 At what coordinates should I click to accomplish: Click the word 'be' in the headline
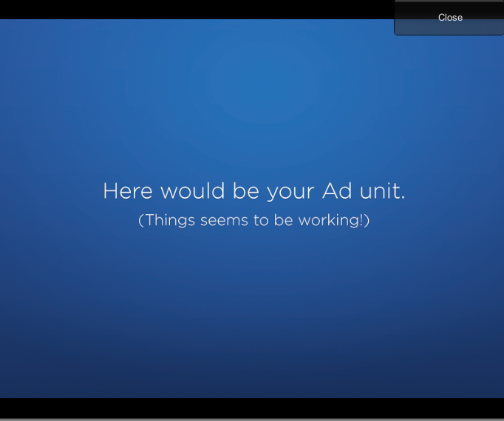point(245,191)
